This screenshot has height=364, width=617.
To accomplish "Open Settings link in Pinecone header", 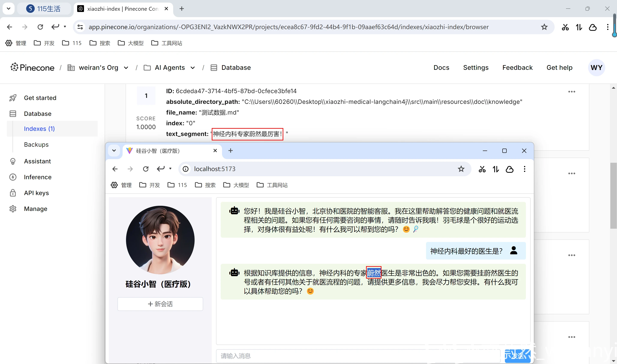I will [x=476, y=67].
